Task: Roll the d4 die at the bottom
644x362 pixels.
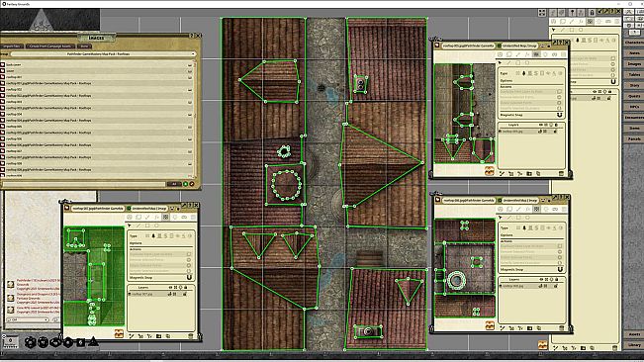Action: tap(94, 341)
